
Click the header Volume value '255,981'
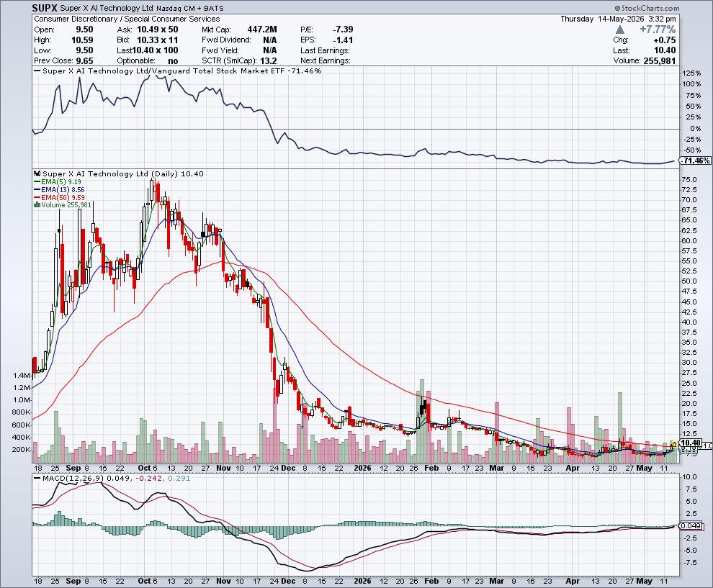click(660, 61)
